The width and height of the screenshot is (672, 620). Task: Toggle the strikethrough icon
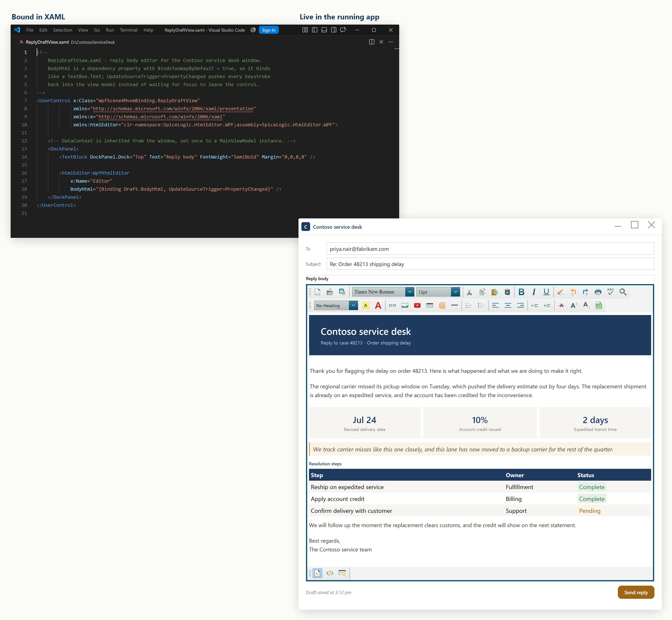click(561, 305)
